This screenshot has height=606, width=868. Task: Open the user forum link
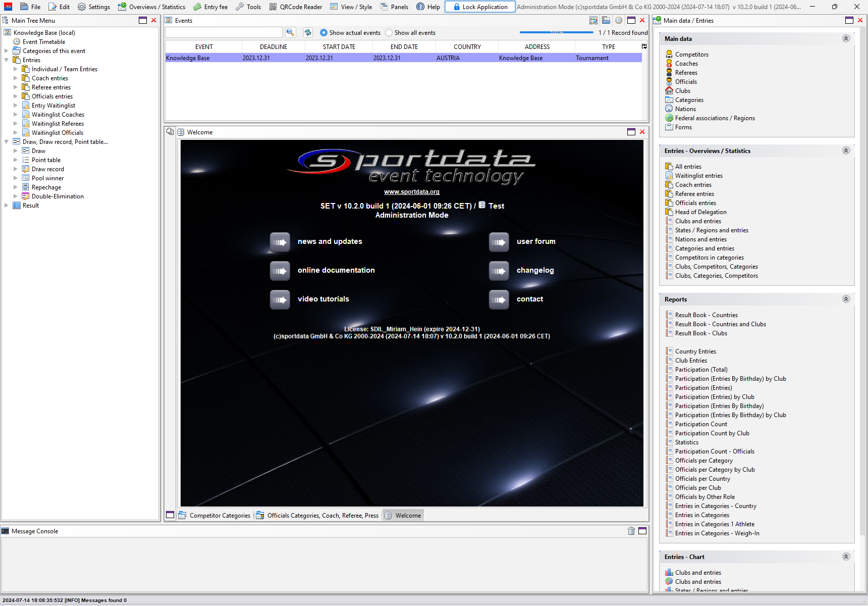point(536,241)
